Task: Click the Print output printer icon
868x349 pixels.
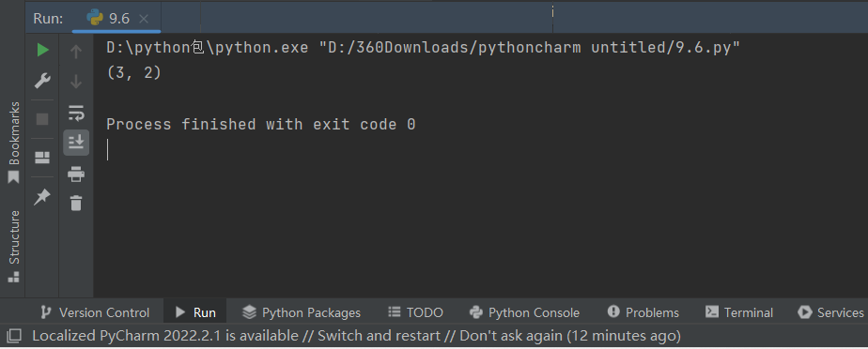Action: pyautogui.click(x=76, y=174)
